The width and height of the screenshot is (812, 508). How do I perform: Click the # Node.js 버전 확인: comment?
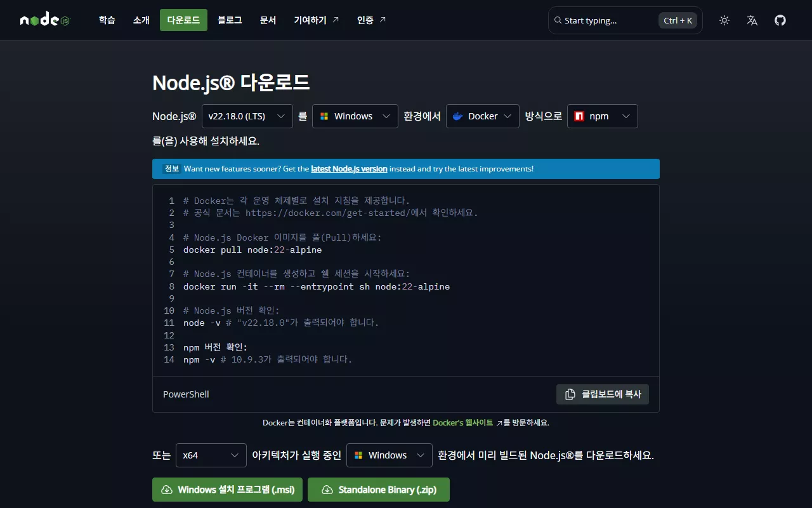(x=232, y=311)
